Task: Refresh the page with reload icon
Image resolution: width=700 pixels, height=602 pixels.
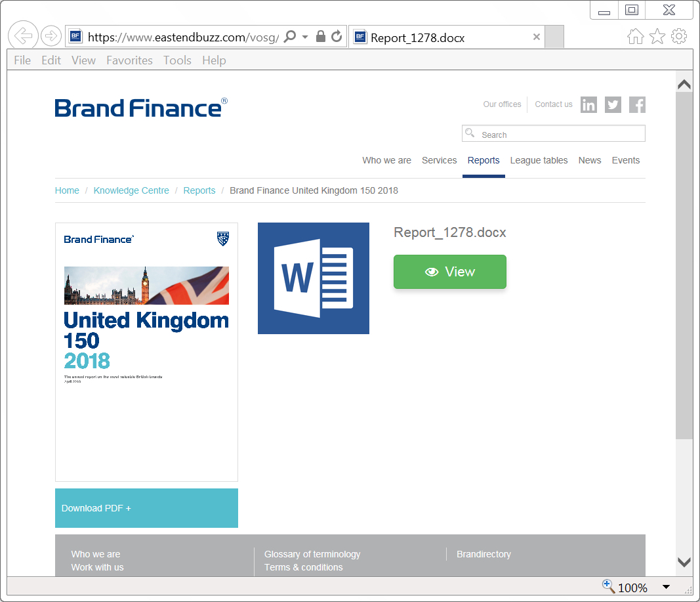Action: (337, 36)
